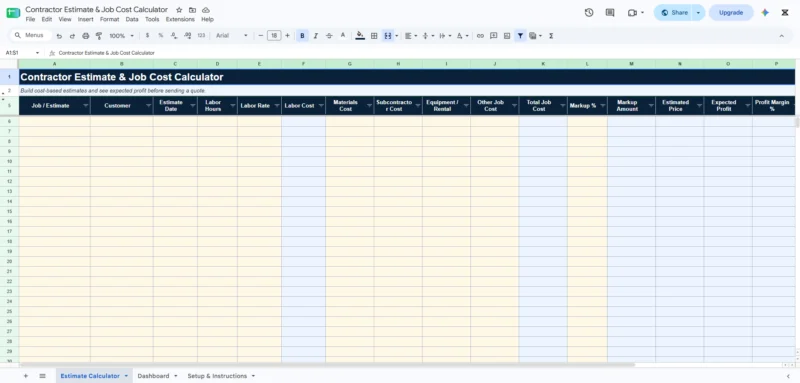Add a new sheet with plus button
Screen dimensions: 800x383
(x=26, y=376)
